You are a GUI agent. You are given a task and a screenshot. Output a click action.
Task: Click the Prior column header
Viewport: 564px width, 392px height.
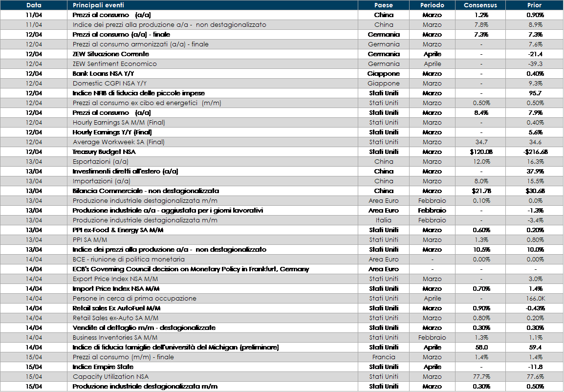(534, 5)
